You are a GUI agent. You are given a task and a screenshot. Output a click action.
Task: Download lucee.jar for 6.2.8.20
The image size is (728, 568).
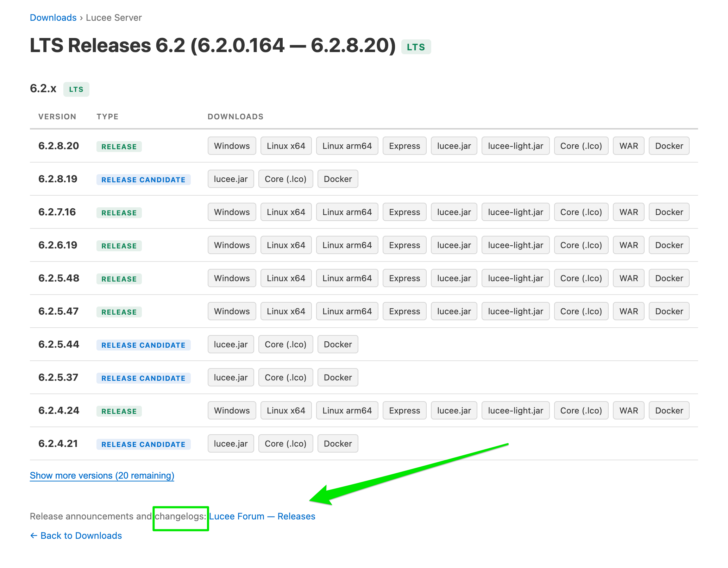(x=454, y=146)
